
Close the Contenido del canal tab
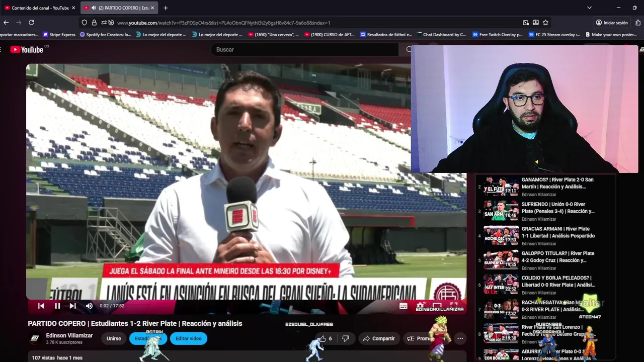(73, 8)
